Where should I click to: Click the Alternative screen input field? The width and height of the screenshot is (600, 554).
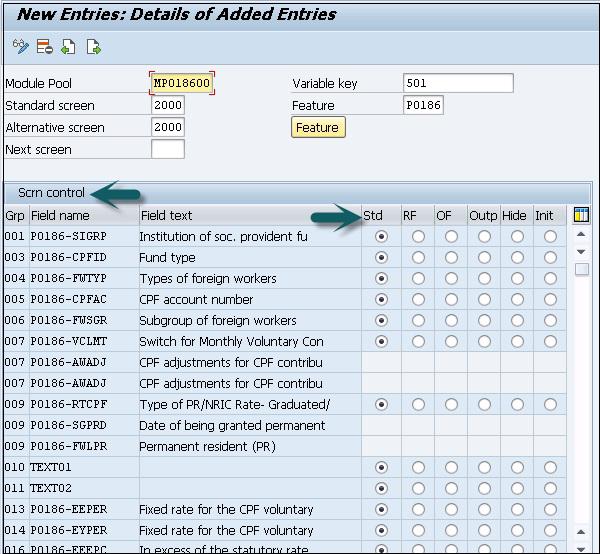point(167,127)
